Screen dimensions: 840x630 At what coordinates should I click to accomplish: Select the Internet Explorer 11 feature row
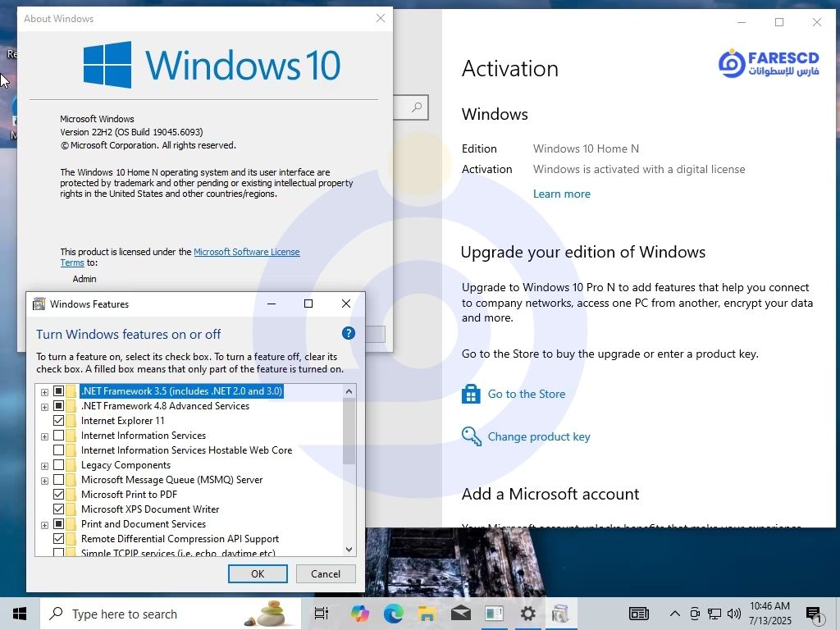point(123,421)
